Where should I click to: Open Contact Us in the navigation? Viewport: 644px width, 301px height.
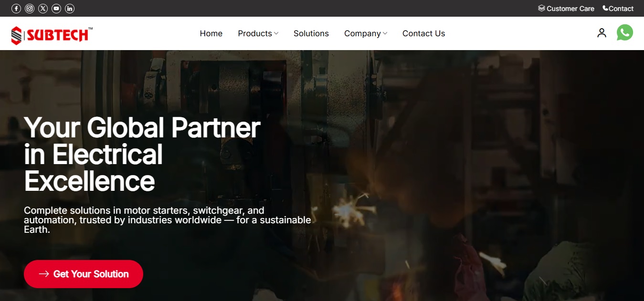(423, 33)
